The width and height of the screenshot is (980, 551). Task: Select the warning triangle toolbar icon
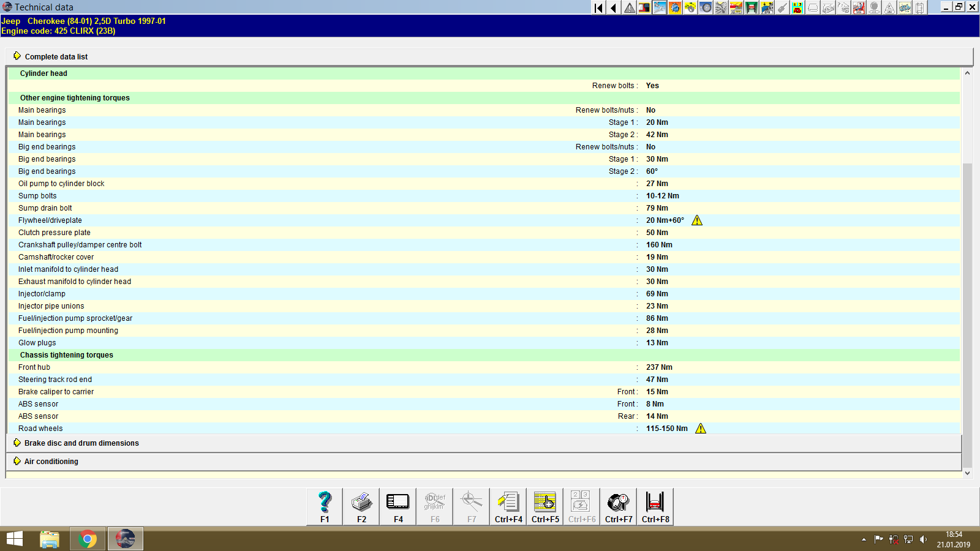(628, 7)
